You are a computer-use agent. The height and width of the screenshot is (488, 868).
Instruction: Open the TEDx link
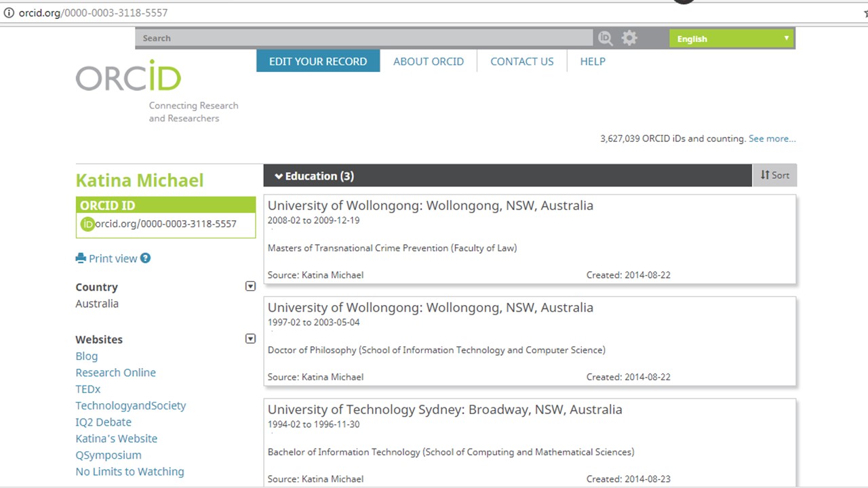(88, 389)
